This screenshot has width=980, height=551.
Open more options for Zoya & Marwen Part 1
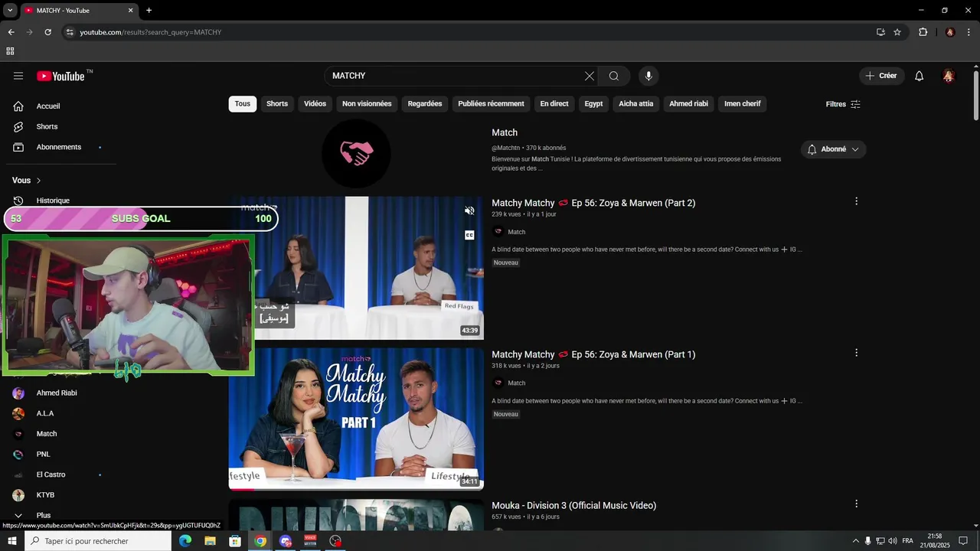click(x=856, y=353)
